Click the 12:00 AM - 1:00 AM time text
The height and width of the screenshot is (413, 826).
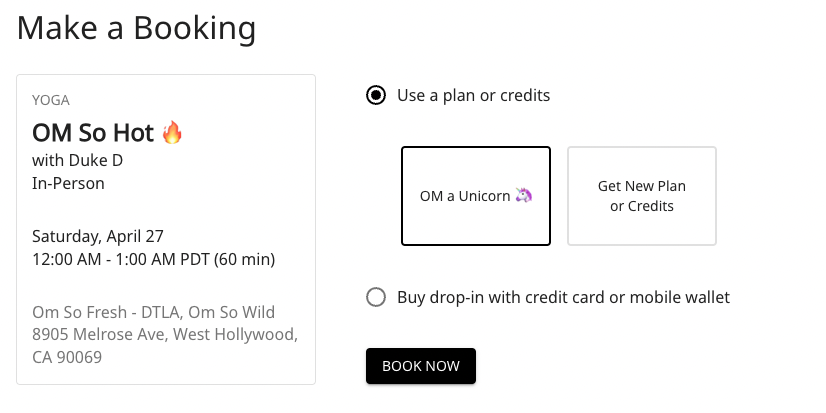tap(153, 260)
